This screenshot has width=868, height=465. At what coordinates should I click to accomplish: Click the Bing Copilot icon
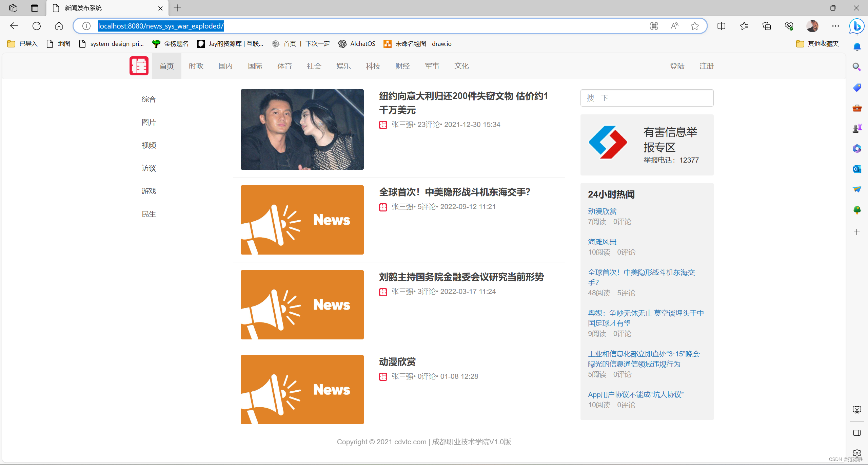point(856,27)
